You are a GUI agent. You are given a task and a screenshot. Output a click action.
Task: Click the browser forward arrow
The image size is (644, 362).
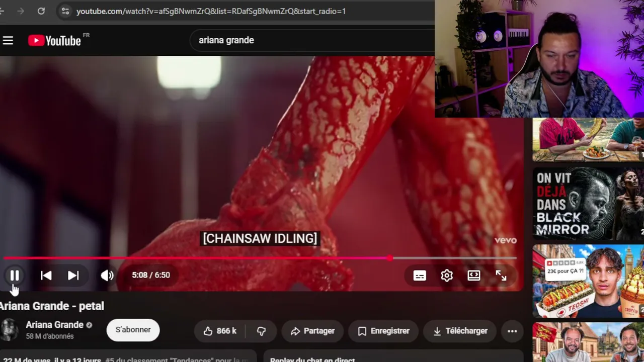(x=21, y=11)
